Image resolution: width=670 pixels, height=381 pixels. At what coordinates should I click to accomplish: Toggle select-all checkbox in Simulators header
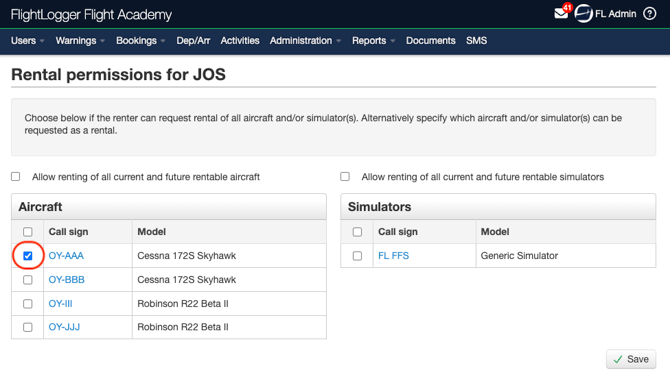tap(357, 232)
